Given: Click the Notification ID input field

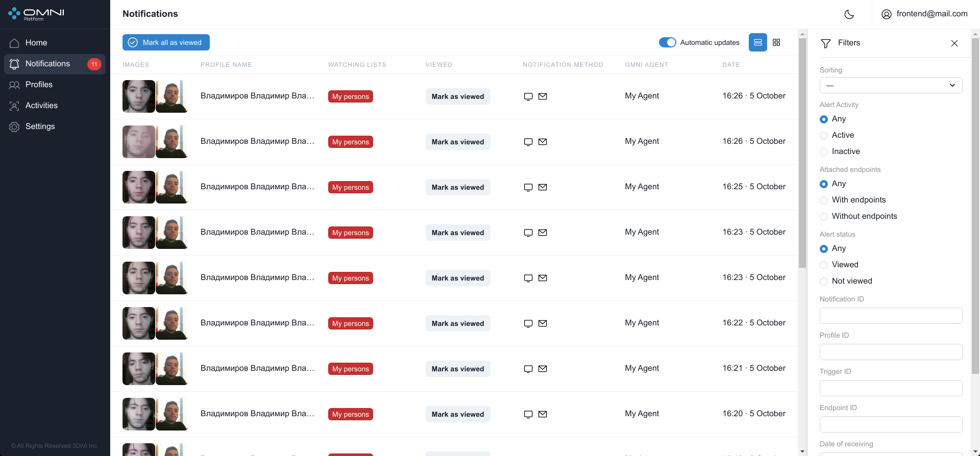Looking at the screenshot, I should coord(891,316).
